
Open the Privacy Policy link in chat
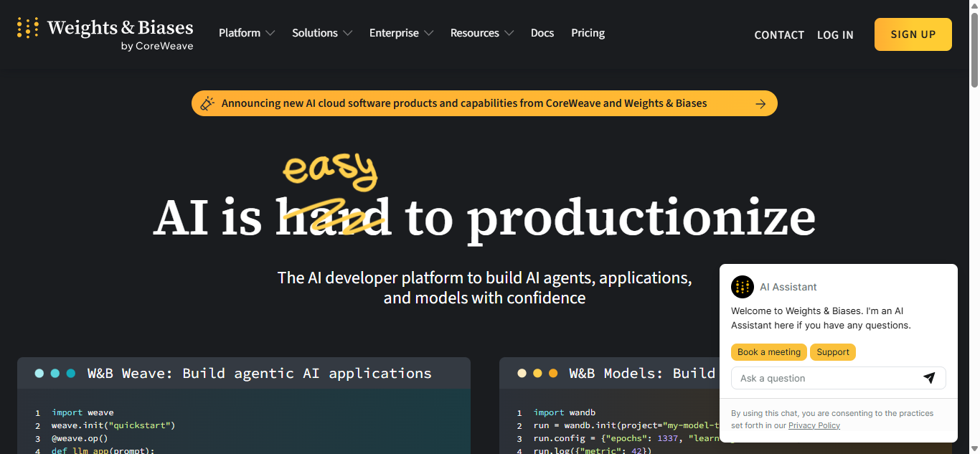(x=814, y=425)
